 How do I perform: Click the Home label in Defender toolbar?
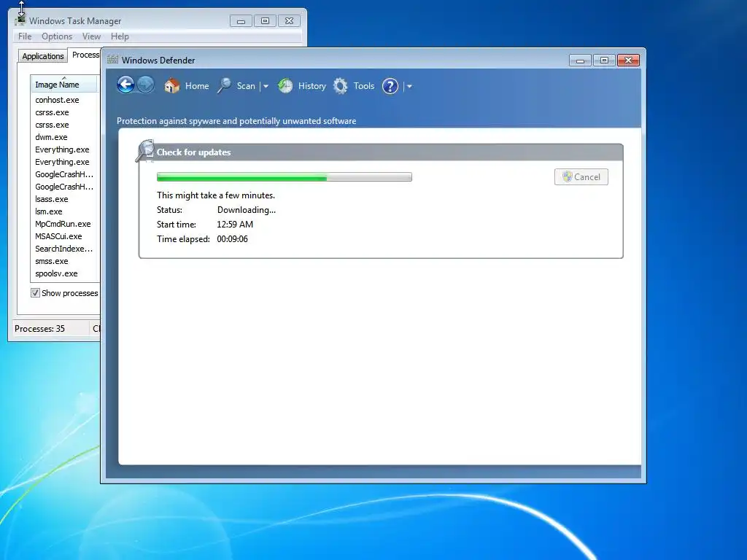(197, 86)
